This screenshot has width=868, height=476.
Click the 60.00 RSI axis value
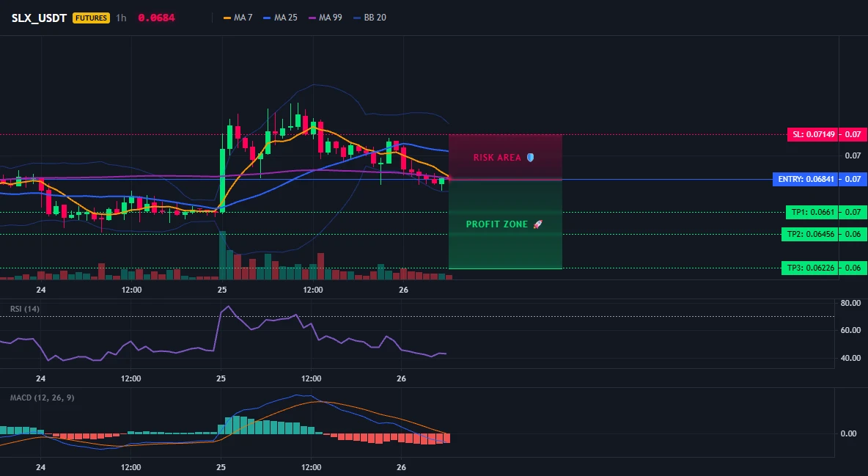click(x=850, y=330)
